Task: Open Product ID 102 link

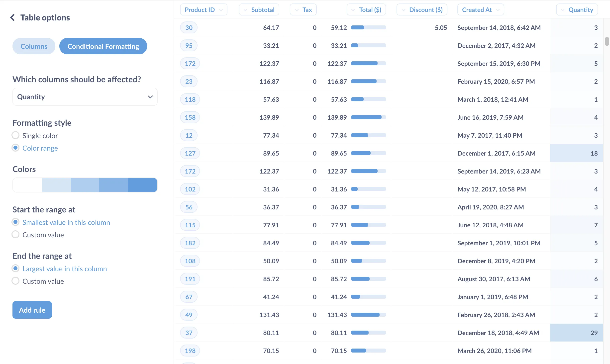Action: [x=190, y=189]
